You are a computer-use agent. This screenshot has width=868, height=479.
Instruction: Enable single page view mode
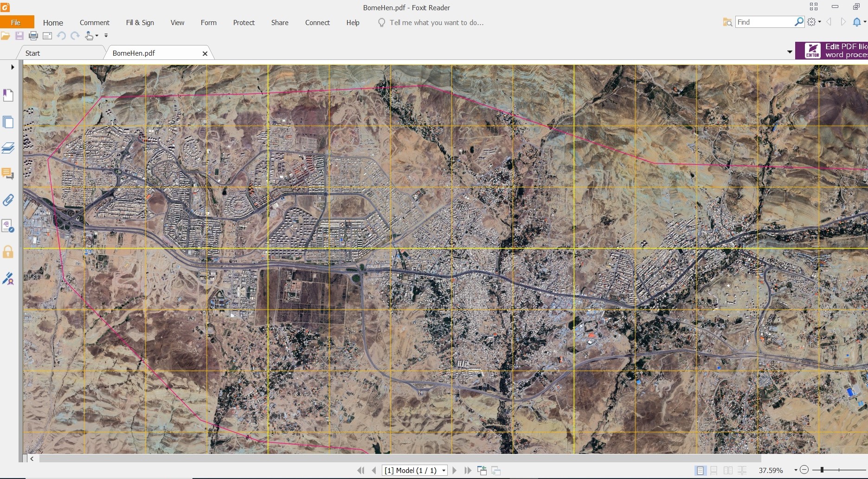[x=700, y=471]
